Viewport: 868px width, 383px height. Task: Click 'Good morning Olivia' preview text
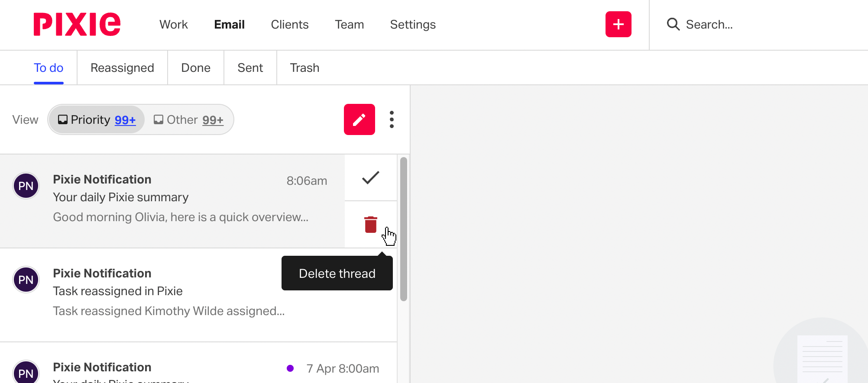coord(181,217)
